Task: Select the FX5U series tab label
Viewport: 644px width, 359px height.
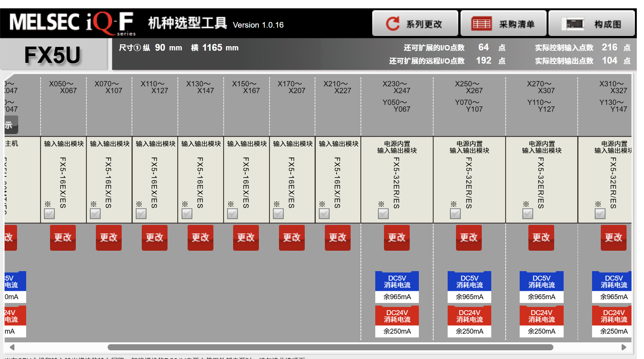Action: 53,55
